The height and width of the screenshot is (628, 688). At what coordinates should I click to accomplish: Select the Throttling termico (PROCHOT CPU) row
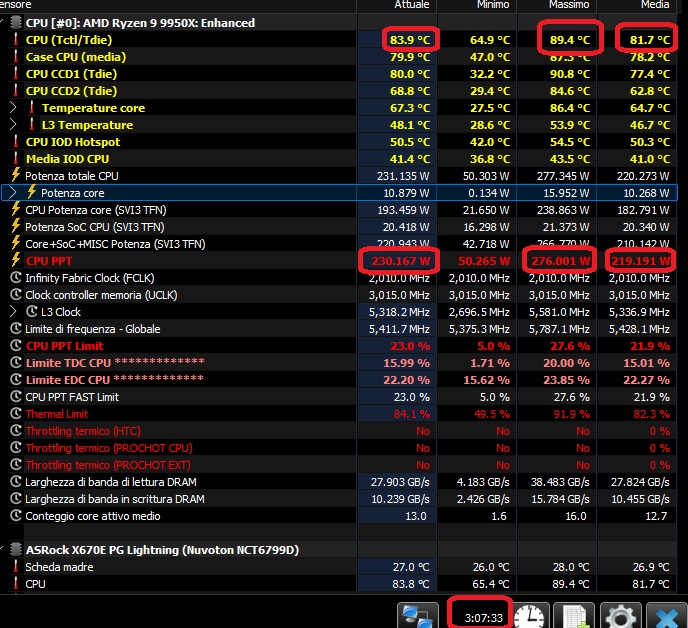tap(339, 448)
